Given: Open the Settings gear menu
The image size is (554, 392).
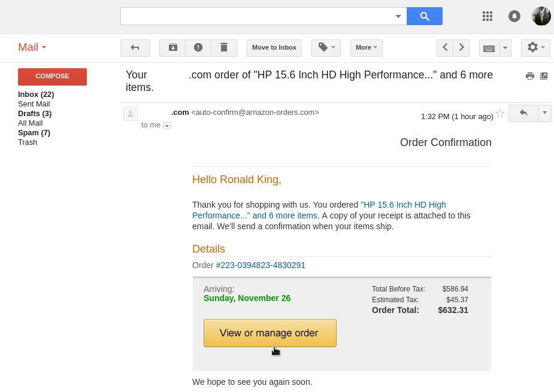Looking at the screenshot, I should [535, 48].
